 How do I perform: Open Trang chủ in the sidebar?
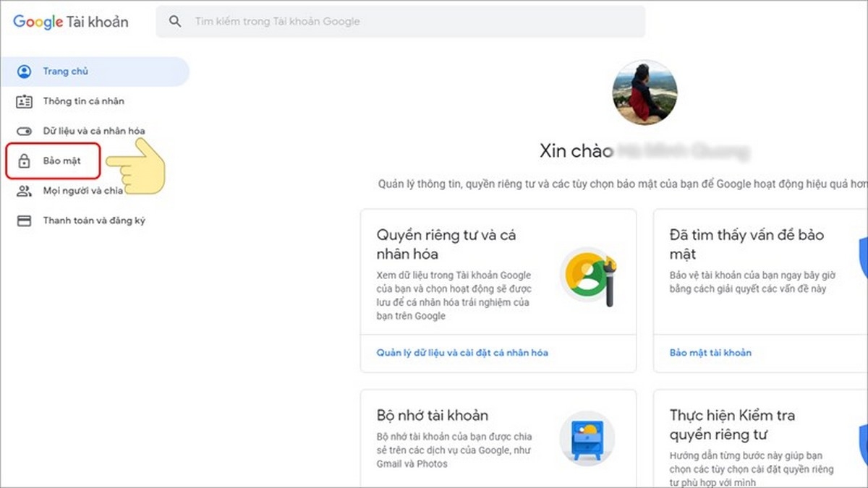pyautogui.click(x=95, y=72)
